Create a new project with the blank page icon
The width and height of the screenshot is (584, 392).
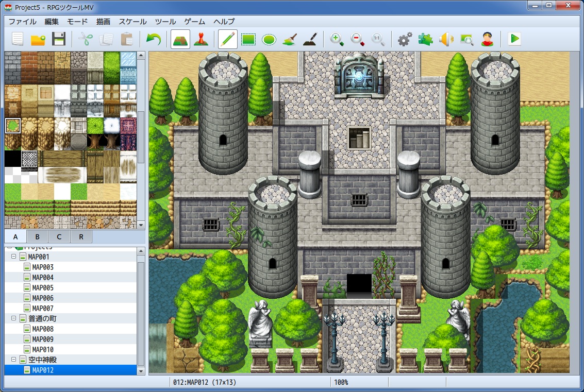pyautogui.click(x=18, y=39)
